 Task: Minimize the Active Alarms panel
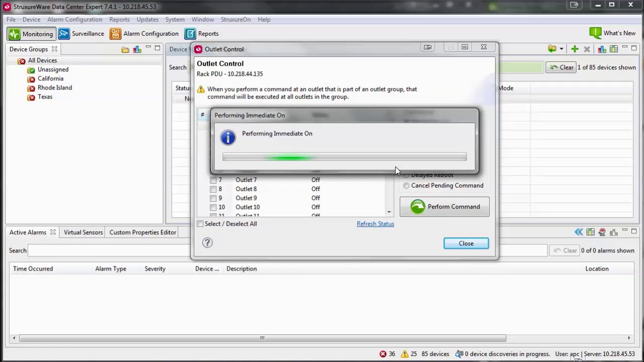point(624,231)
